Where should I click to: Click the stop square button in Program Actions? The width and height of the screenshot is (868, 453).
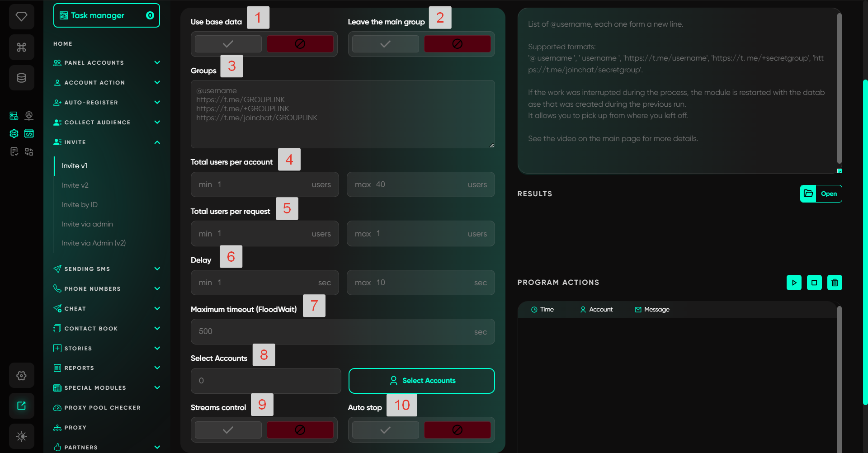point(814,283)
